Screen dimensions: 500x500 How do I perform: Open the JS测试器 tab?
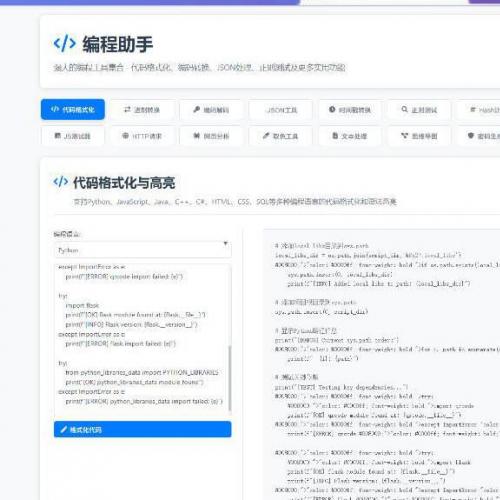click(73, 136)
